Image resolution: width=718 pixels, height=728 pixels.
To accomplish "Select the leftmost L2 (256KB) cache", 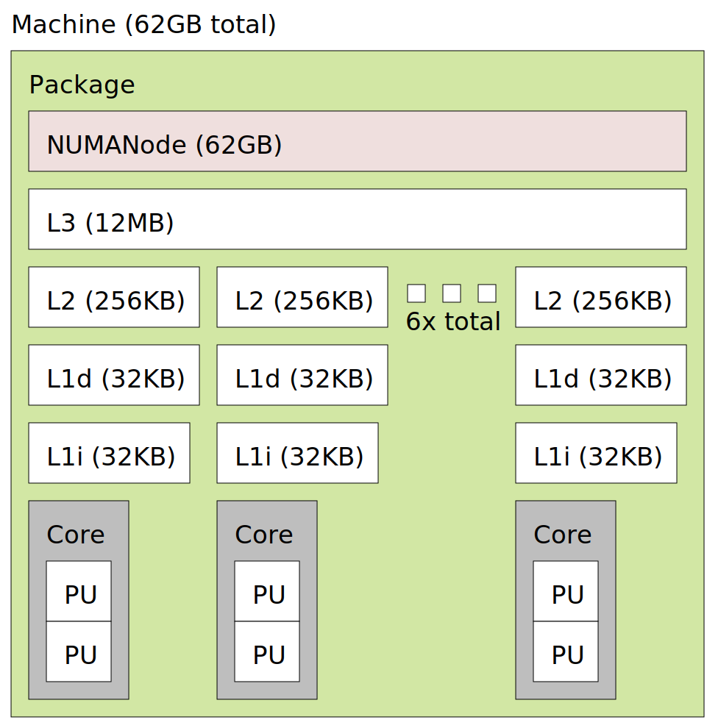I will click(114, 297).
